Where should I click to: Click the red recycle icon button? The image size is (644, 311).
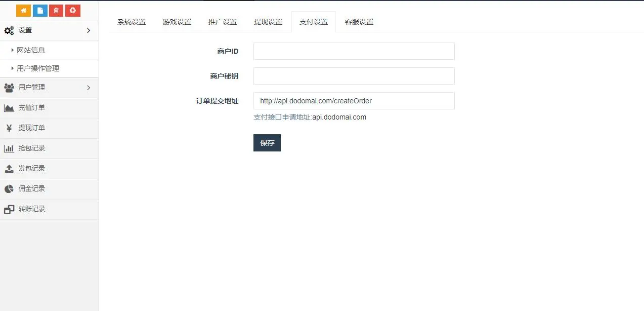(x=73, y=10)
